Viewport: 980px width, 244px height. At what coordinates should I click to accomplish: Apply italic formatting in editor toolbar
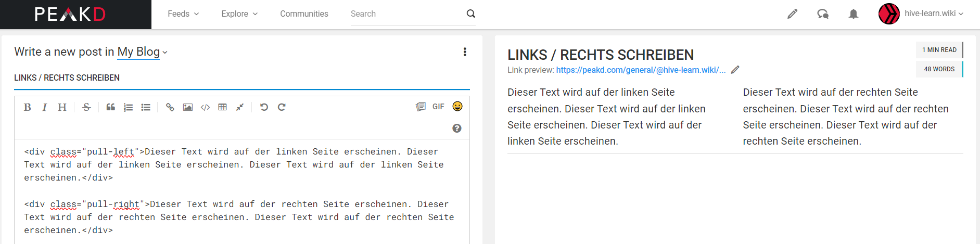click(x=45, y=107)
